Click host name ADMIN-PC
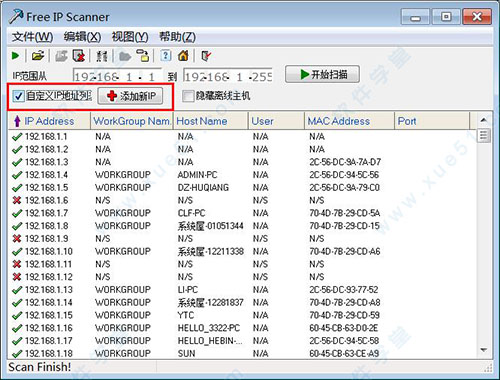 [197, 175]
